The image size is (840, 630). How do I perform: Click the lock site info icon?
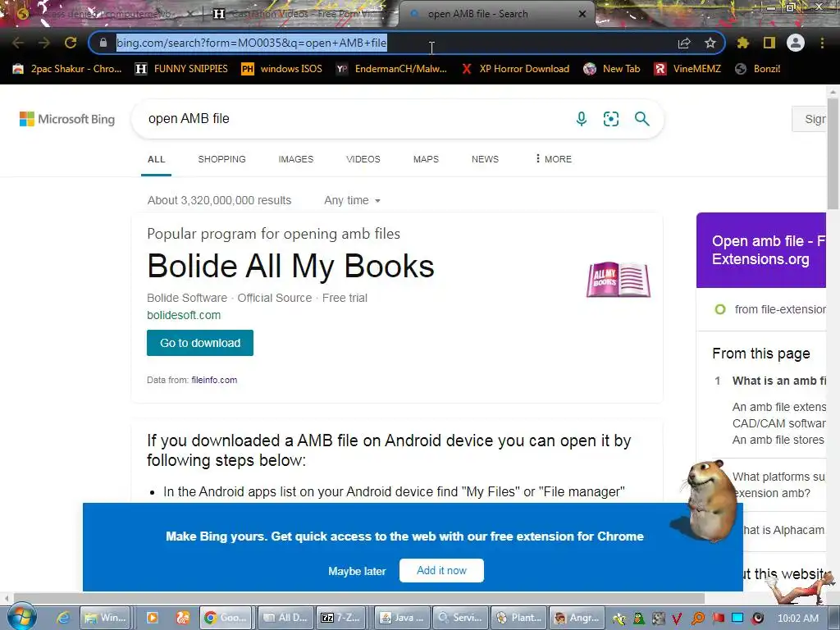103,43
